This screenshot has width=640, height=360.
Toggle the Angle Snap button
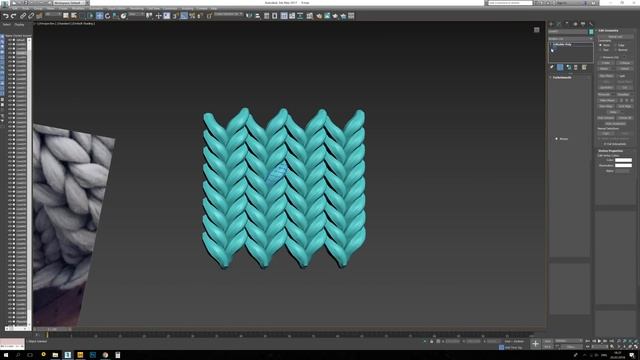pyautogui.click(x=184, y=16)
